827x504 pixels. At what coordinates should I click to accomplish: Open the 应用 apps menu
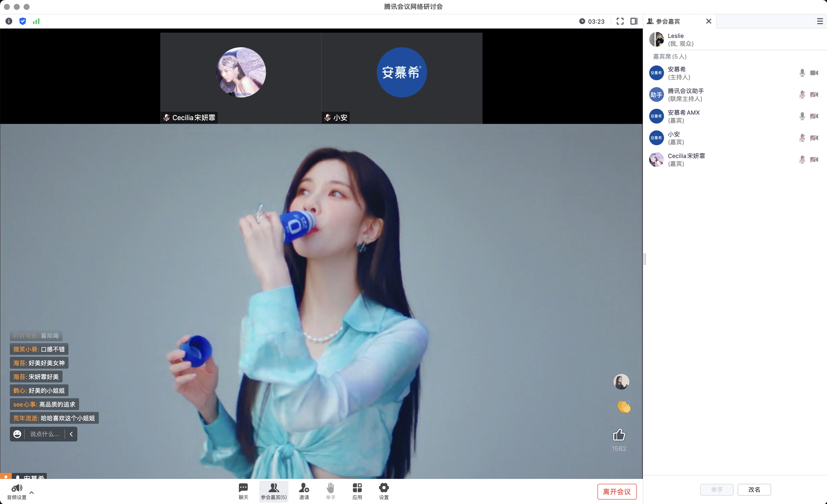tap(357, 491)
